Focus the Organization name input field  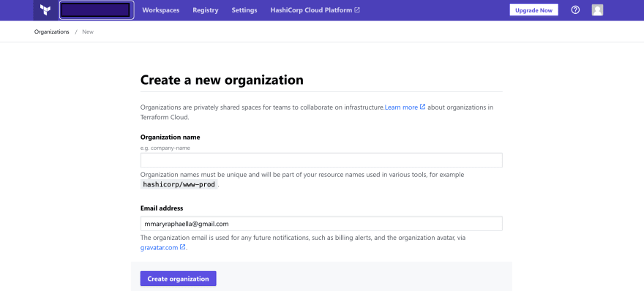tap(321, 160)
